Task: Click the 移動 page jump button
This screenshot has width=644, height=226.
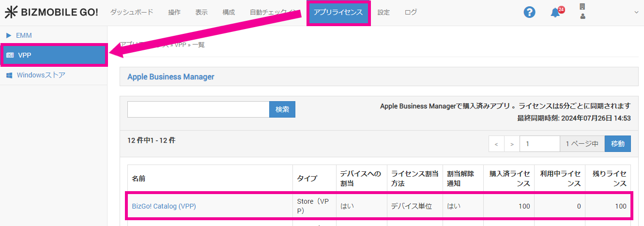Action: 617,144
